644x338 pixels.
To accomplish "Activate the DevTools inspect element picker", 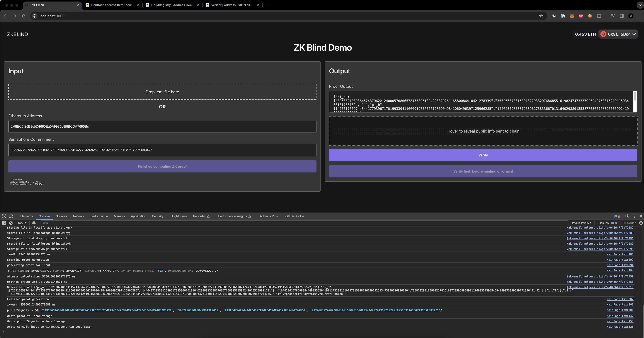I will (4, 216).
